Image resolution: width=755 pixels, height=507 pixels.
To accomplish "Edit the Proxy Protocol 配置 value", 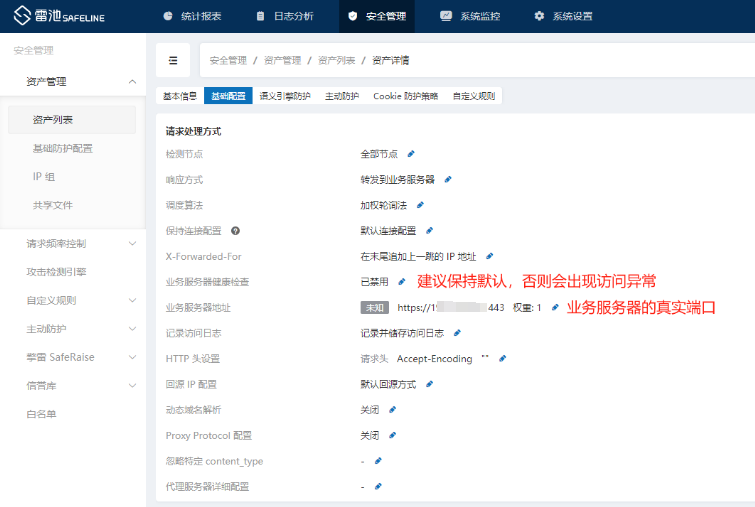I will pos(392,435).
